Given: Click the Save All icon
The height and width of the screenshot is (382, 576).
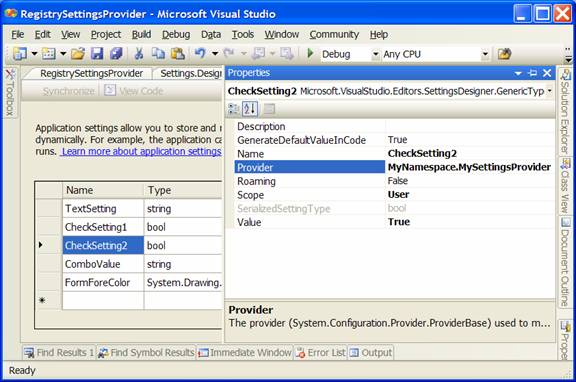Looking at the screenshot, I should click(116, 54).
